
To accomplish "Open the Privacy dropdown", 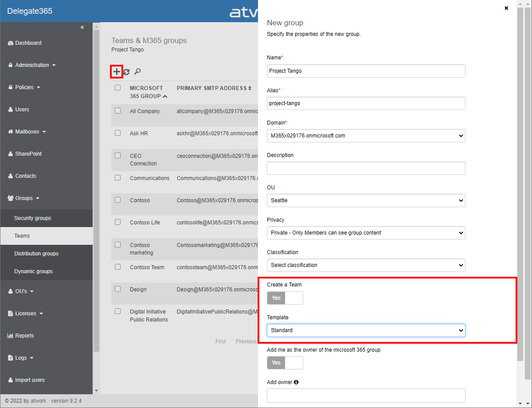I will (x=366, y=233).
